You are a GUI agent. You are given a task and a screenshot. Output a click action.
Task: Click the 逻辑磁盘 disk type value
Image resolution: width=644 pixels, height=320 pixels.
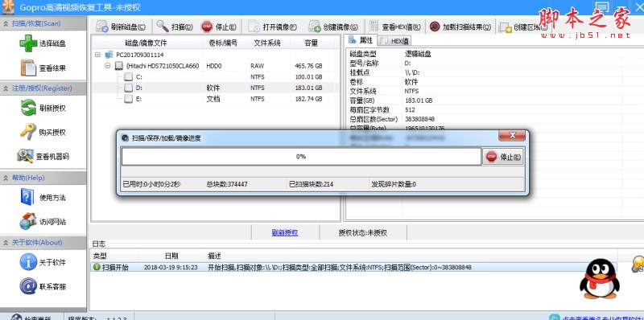pyautogui.click(x=418, y=54)
